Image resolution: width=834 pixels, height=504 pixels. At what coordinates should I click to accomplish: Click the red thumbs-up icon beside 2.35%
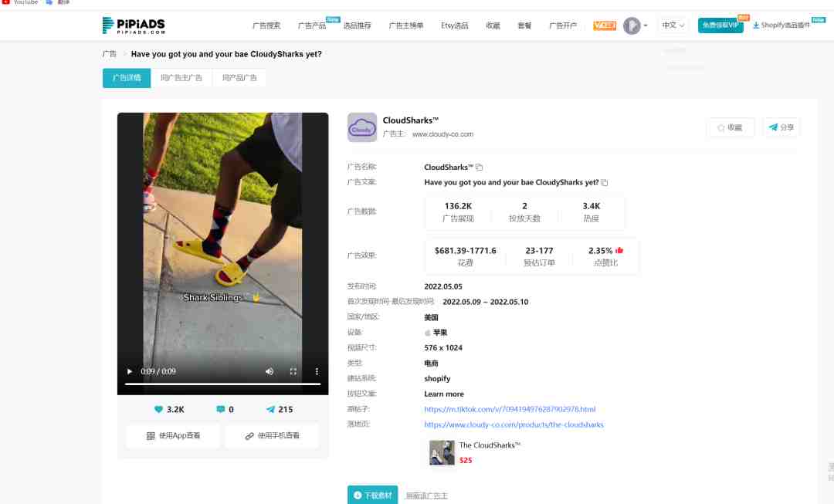(x=619, y=250)
